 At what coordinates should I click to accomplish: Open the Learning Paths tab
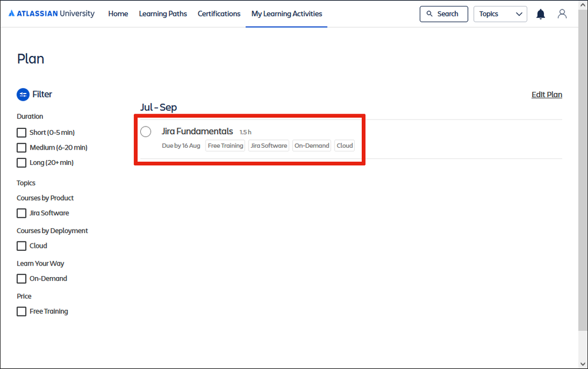[x=163, y=14]
